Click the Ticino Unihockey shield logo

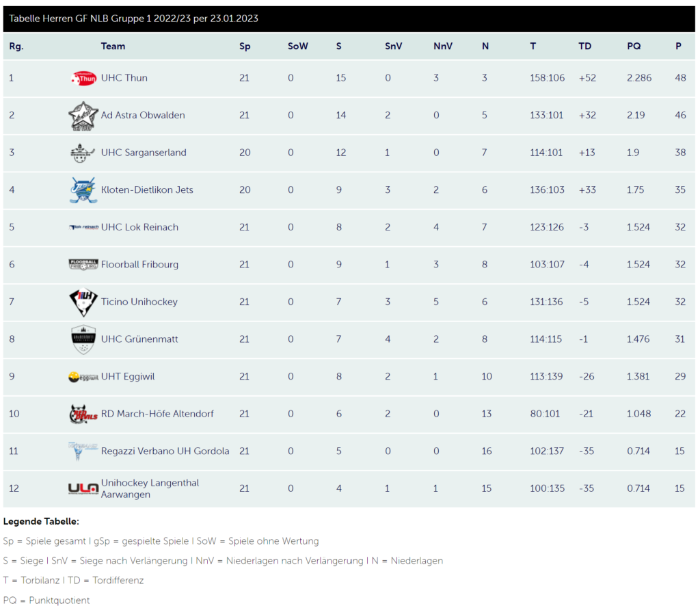click(83, 302)
